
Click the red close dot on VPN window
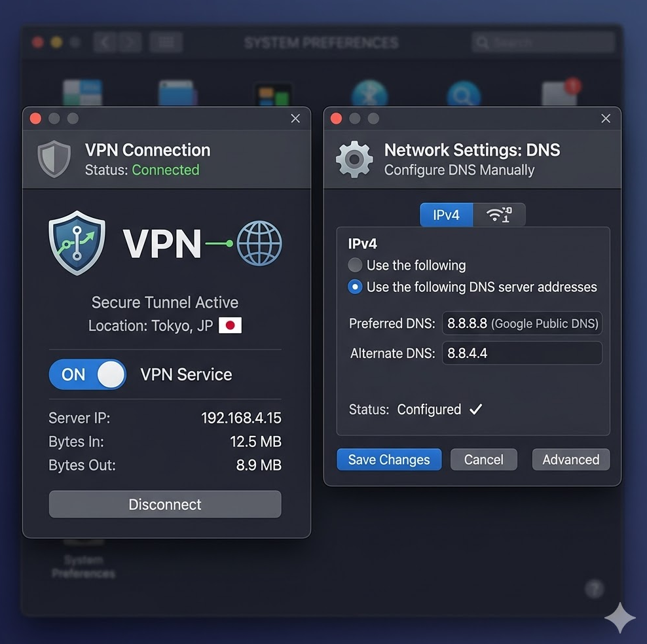[x=36, y=118]
